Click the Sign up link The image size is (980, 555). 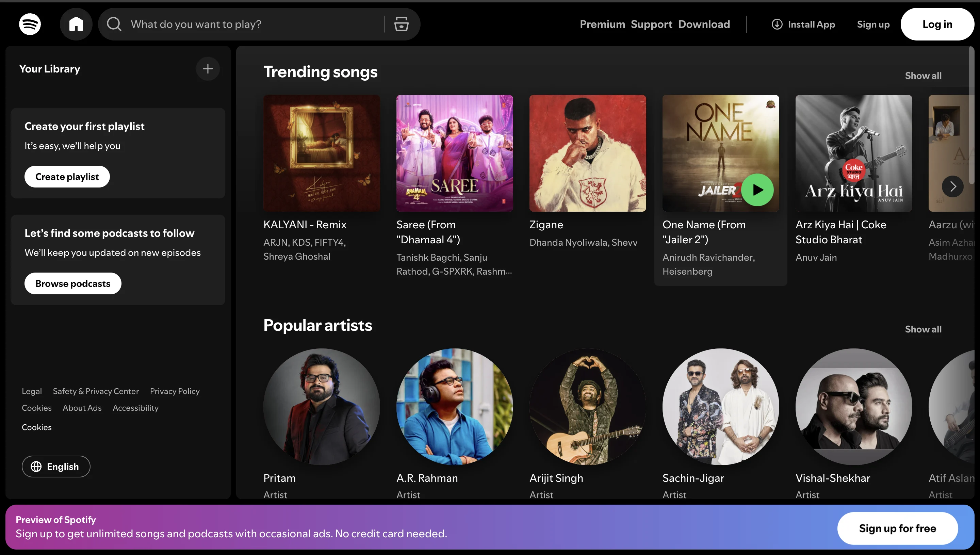coord(873,24)
